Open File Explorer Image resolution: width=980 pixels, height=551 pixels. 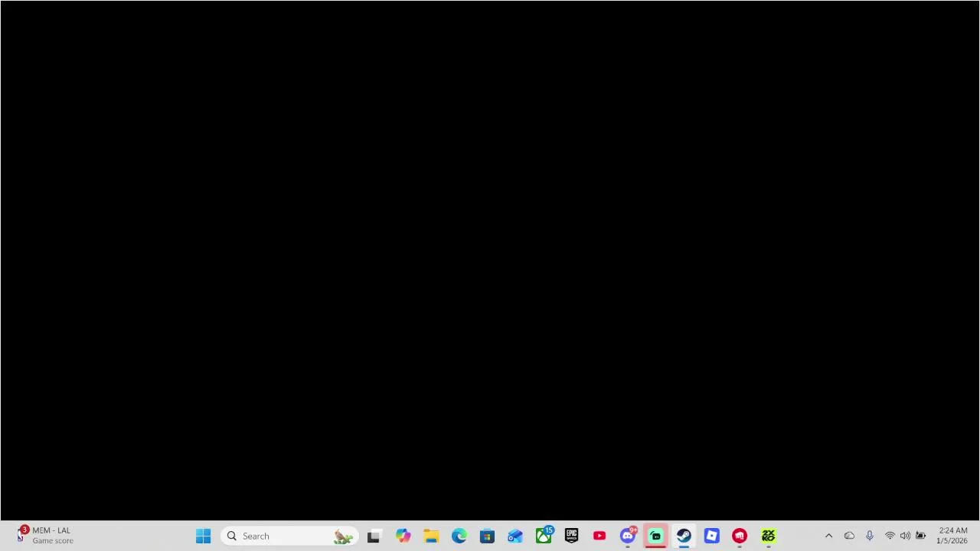431,536
